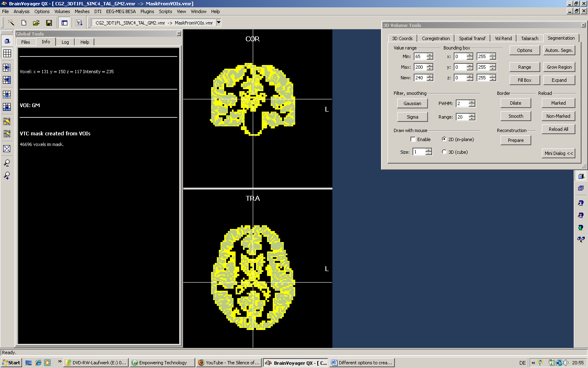Increase the FWHM spinner value
The image size is (588, 368).
[x=472, y=102]
